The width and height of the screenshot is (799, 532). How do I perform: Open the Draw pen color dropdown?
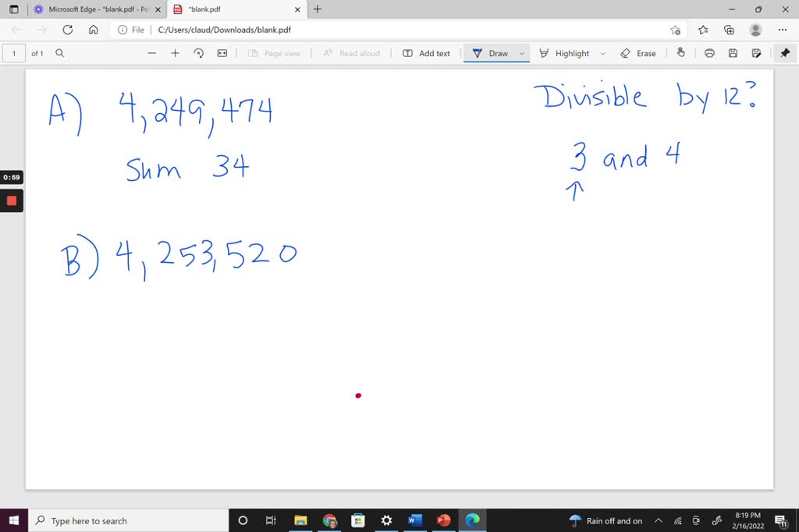[521, 53]
